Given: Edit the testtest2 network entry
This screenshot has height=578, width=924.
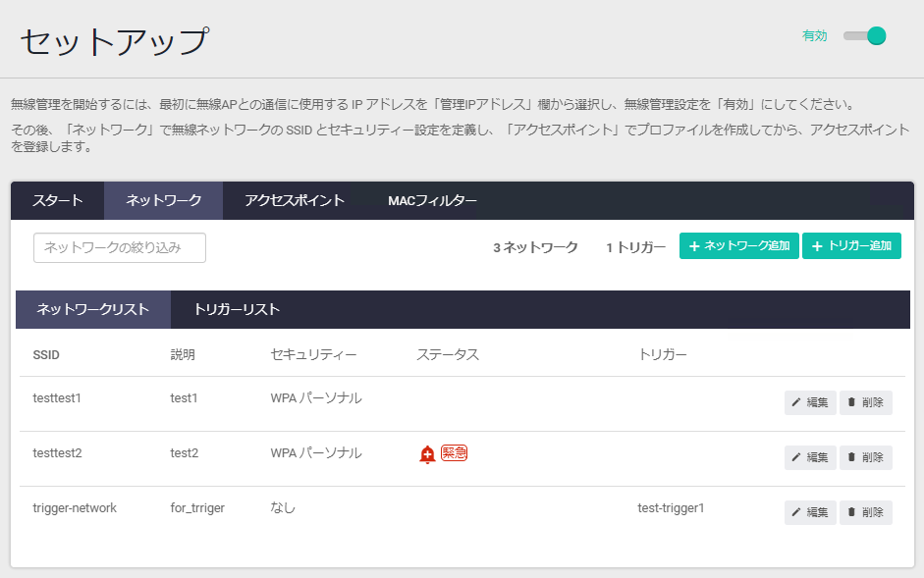Looking at the screenshot, I should [x=810, y=457].
